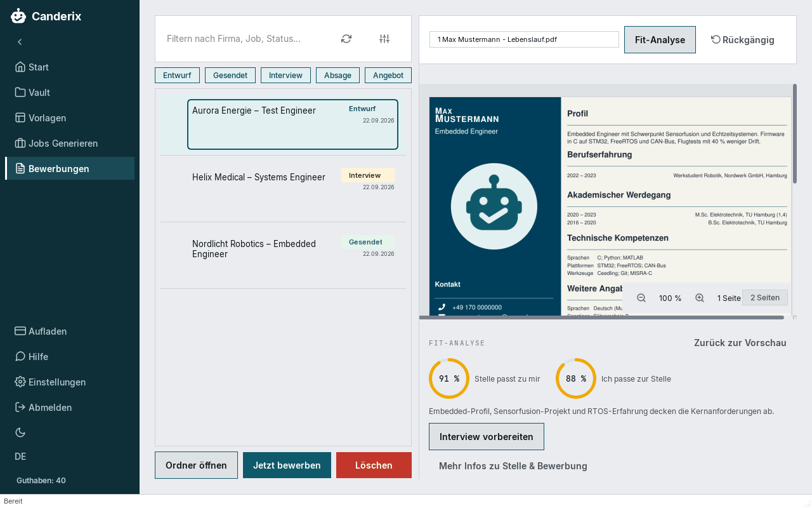Screen dimensions: 812x508
Task: Click the refresh icon beside the filter
Action: point(346,39)
